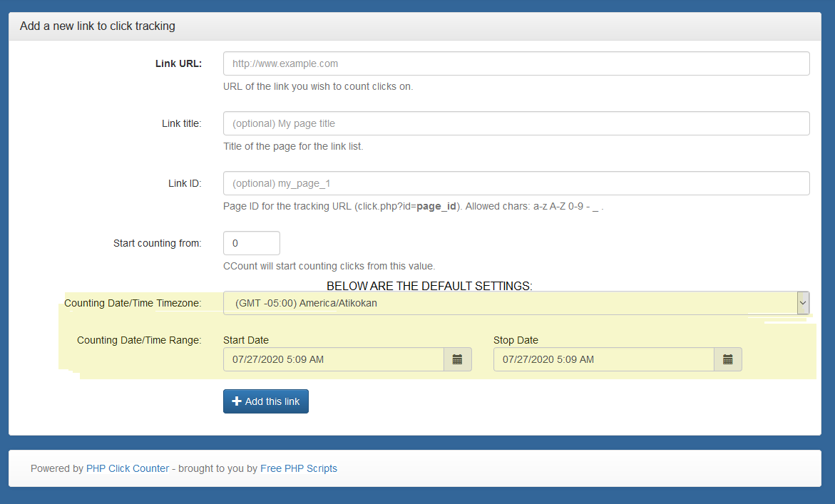Click the Start counting from number field
The width and height of the screenshot is (835, 504).
pos(251,243)
